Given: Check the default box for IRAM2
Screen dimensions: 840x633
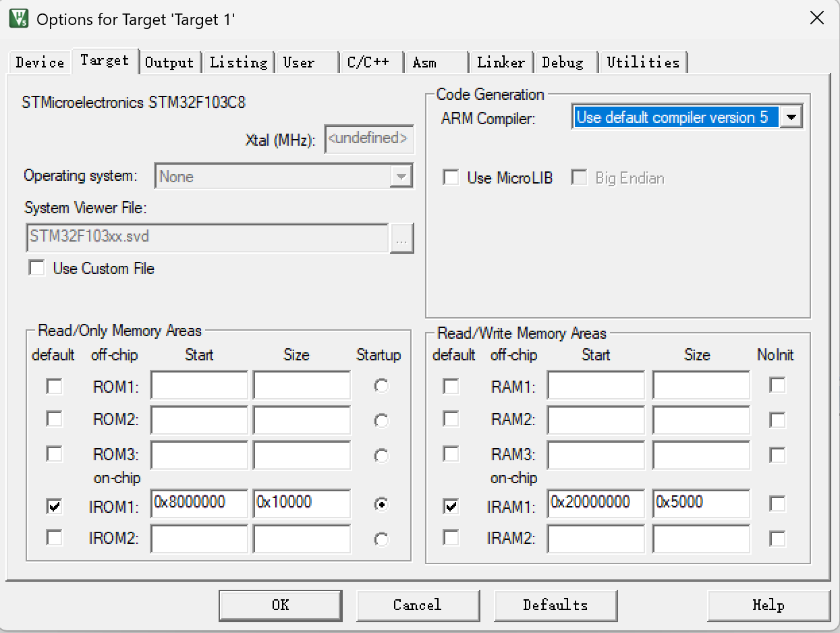Looking at the screenshot, I should coord(451,538).
